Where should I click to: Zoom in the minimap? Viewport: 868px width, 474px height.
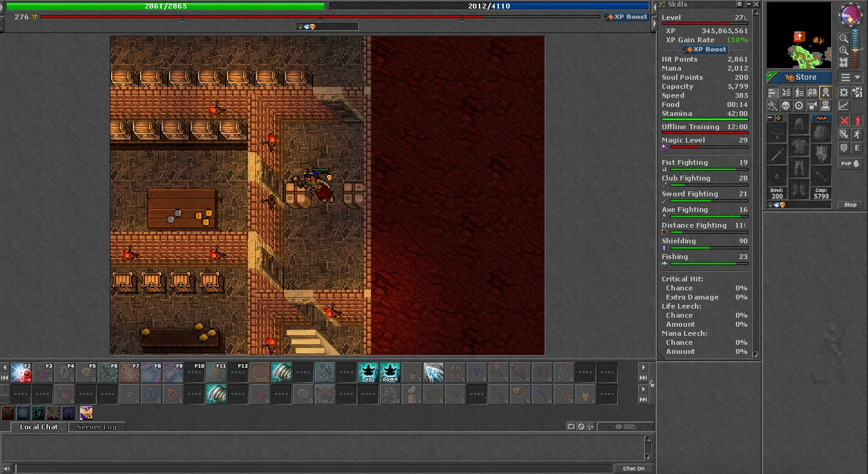point(844,50)
